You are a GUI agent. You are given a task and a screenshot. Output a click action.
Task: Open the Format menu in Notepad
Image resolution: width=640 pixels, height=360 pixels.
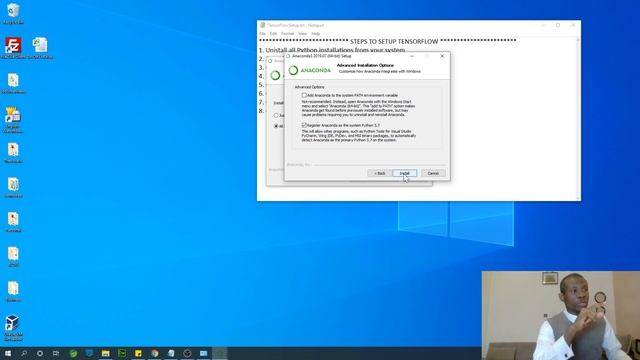(287, 33)
